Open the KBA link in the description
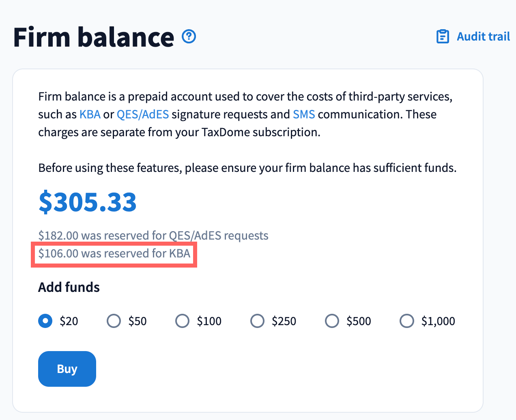 [90, 114]
